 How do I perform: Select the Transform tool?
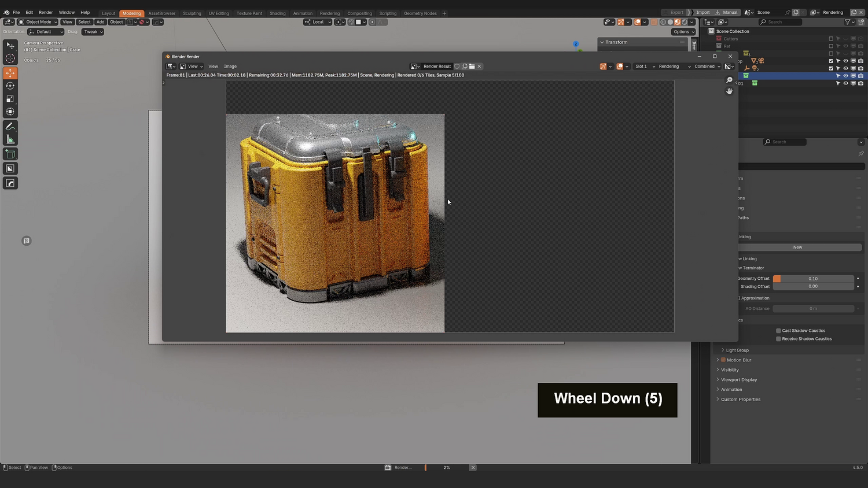[10, 112]
